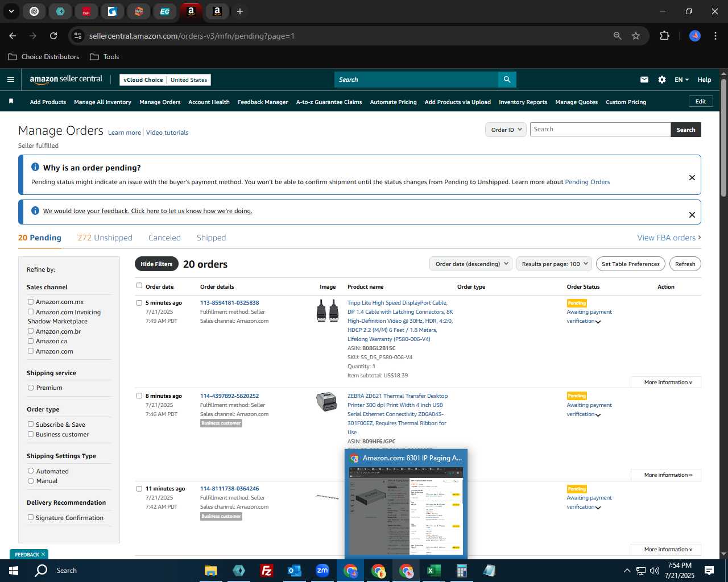Screen dimensions: 728x582
Task: Expand More information for Tripp Lite order
Action: pyautogui.click(x=666, y=383)
